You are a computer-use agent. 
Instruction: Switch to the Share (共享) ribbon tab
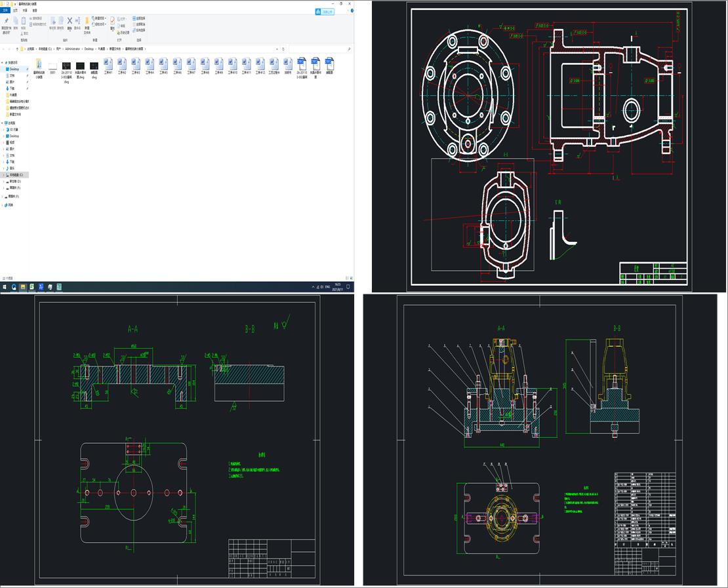click(x=25, y=10)
